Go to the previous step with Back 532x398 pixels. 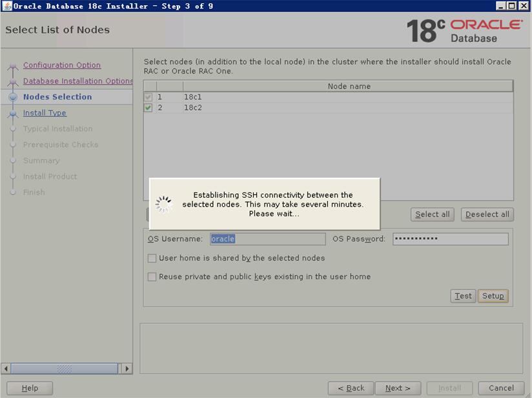click(x=351, y=388)
